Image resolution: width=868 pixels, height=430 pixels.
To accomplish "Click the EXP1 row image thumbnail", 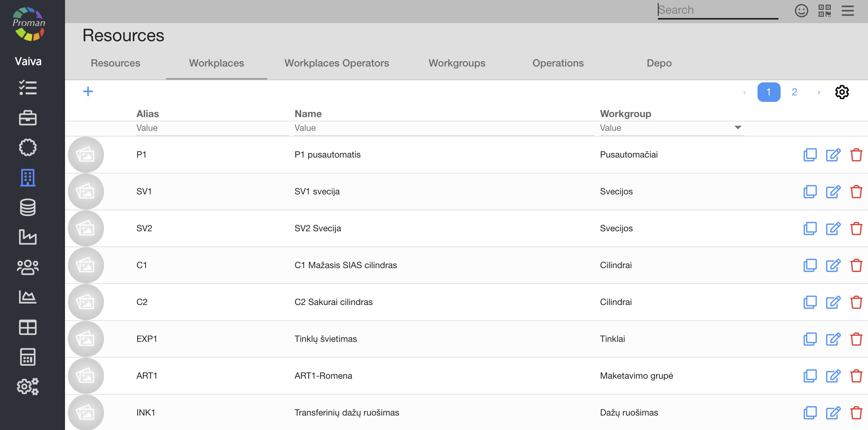I will 86,339.
